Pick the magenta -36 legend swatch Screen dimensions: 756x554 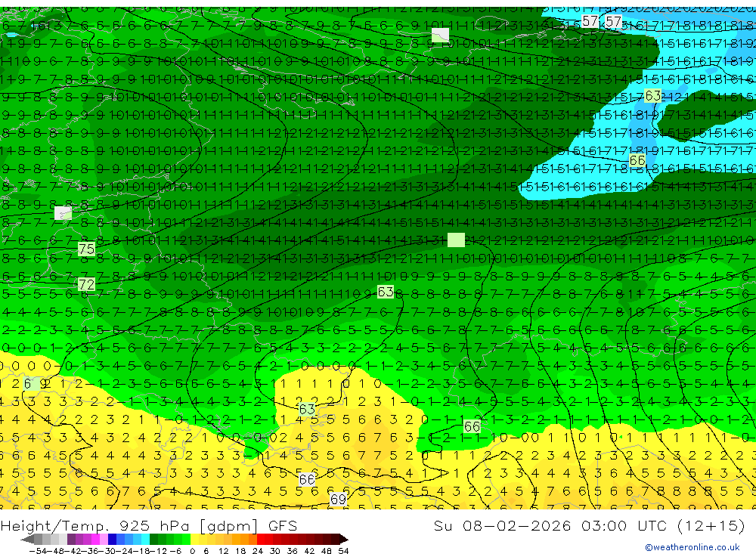click(x=95, y=539)
